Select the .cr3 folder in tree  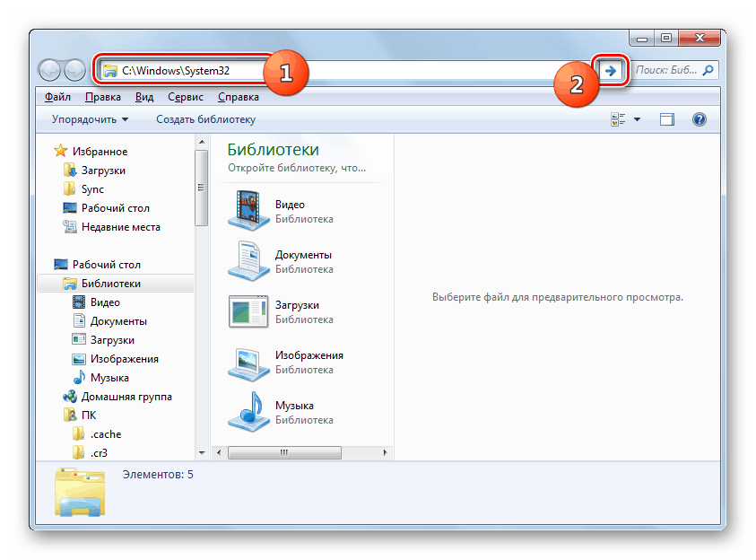click(x=99, y=452)
